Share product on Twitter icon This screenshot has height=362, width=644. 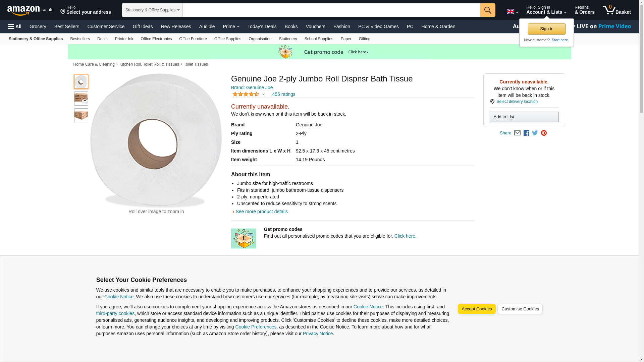click(x=535, y=133)
